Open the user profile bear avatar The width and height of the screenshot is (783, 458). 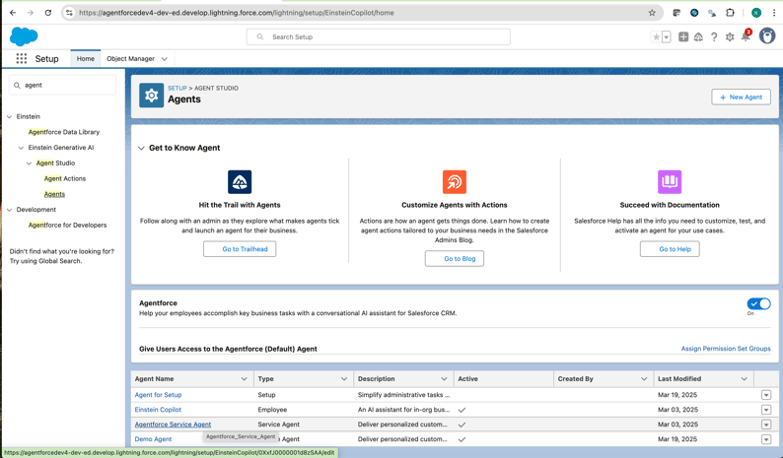point(767,36)
